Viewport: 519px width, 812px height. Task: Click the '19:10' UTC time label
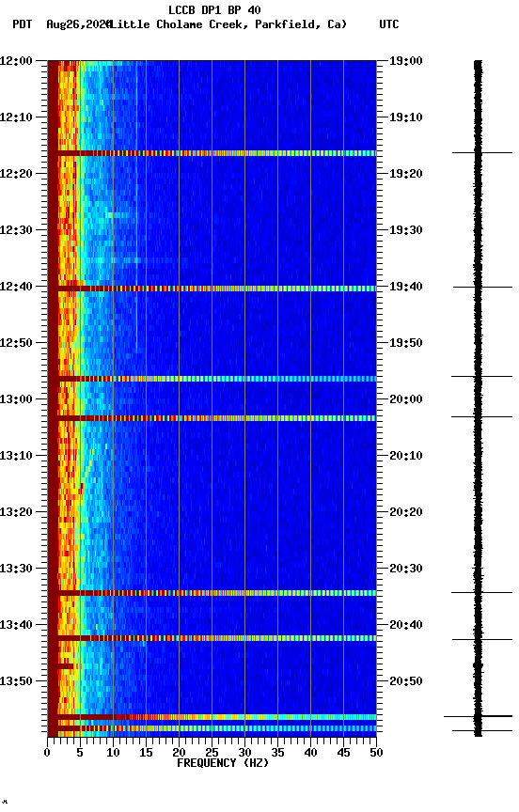coord(406,117)
